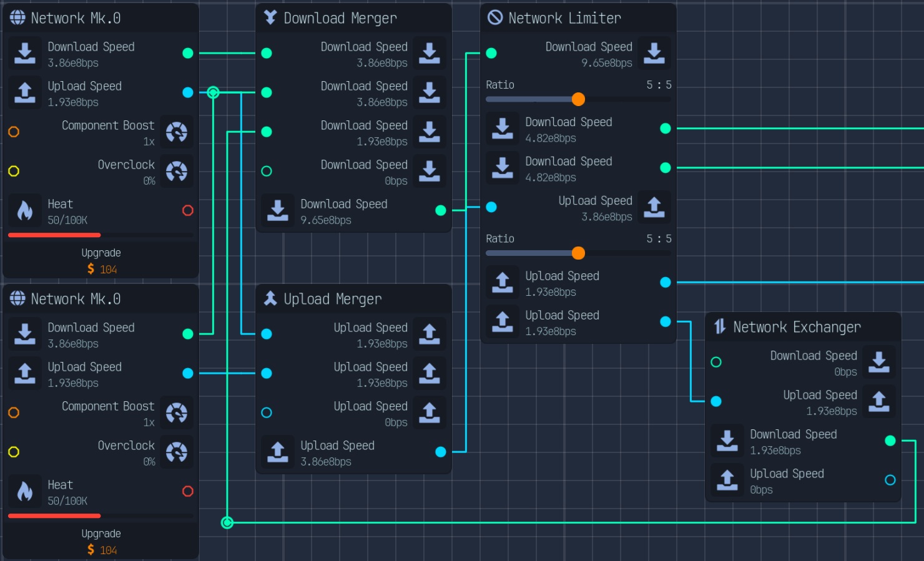Image resolution: width=924 pixels, height=561 pixels.
Task: Click the blue 3.86e8bps Upload Speed input port on the Network Limiter
Action: tap(491, 207)
